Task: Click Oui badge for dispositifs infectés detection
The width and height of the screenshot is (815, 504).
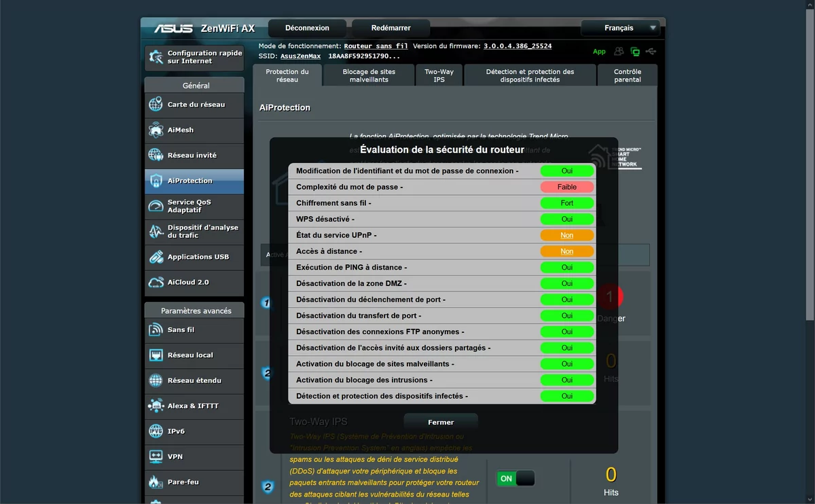Action: click(x=567, y=396)
